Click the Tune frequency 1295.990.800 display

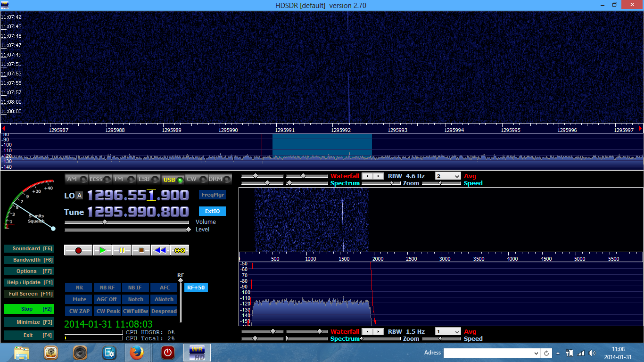(x=138, y=212)
